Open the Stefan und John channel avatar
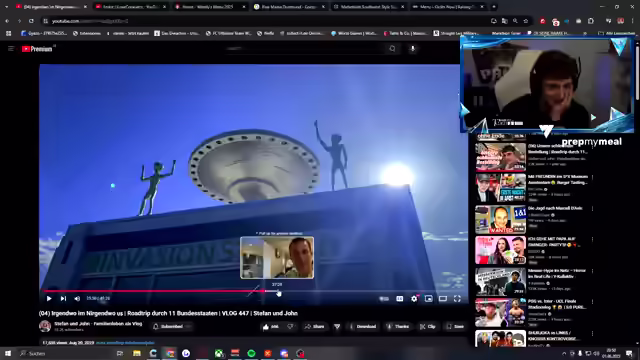Screen dimensions: 640x360 click(x=45, y=326)
